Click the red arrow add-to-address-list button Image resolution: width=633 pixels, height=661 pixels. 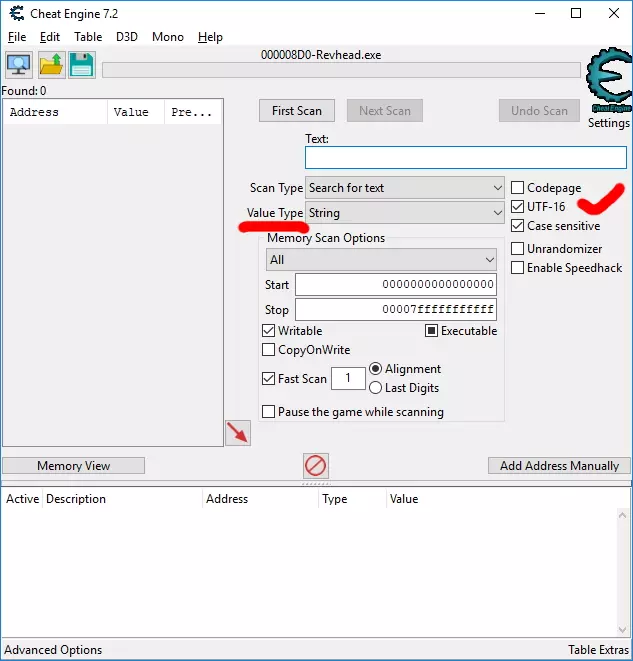pos(238,433)
